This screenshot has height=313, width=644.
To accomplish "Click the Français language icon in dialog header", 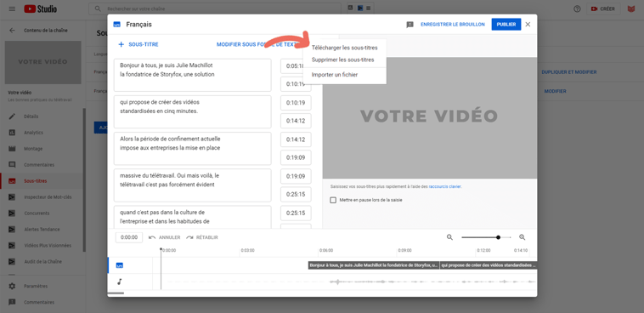I will click(x=116, y=25).
